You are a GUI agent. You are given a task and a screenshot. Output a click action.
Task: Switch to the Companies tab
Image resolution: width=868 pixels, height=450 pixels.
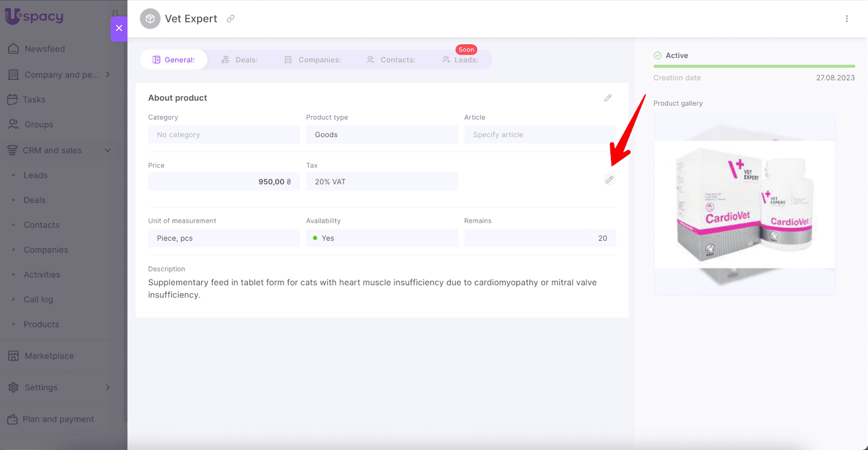pyautogui.click(x=313, y=60)
